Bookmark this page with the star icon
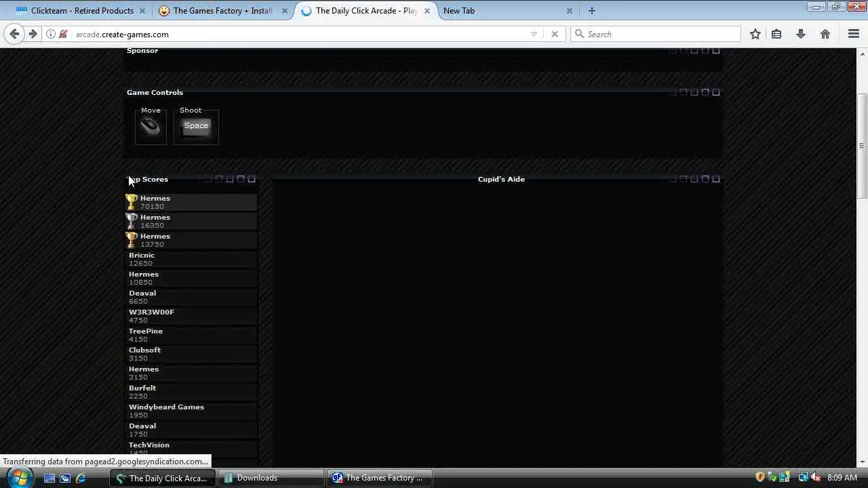 (x=755, y=34)
